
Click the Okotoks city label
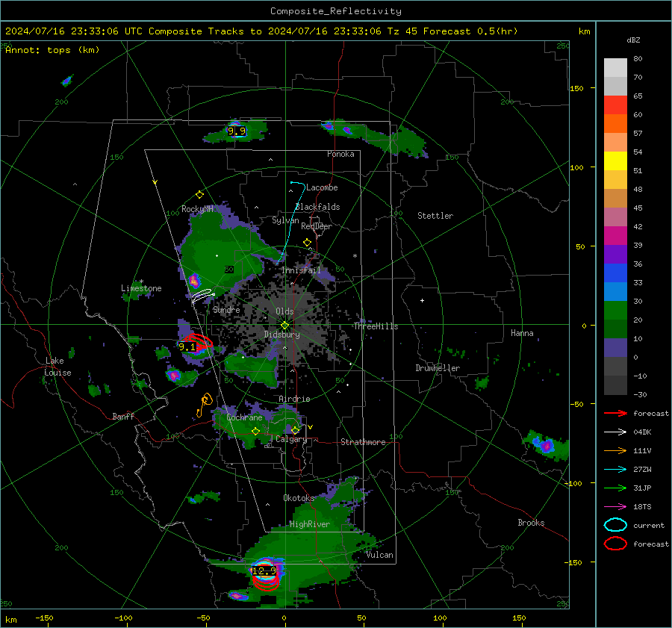point(299,498)
